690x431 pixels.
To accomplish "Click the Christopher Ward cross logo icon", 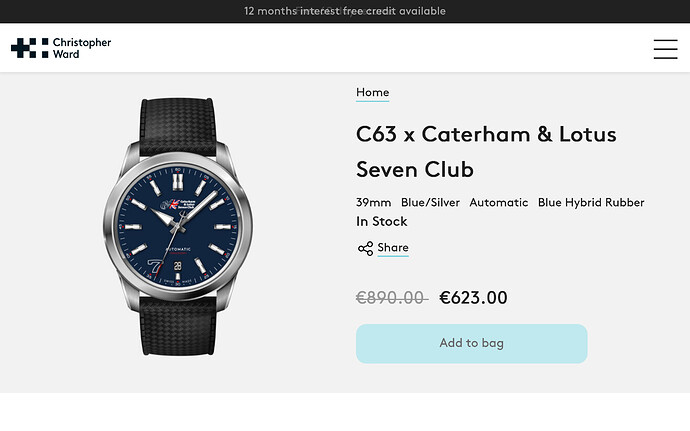I will coord(29,48).
